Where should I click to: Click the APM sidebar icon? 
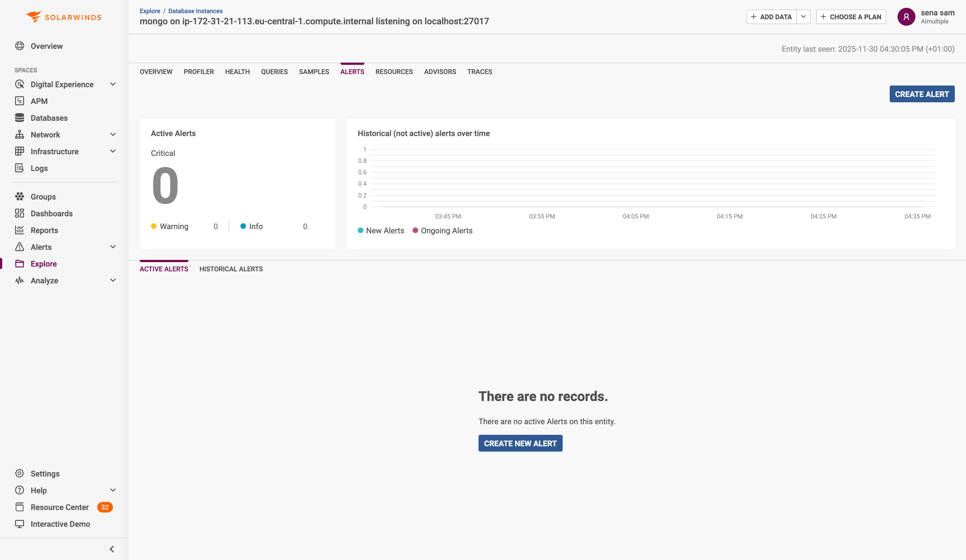pos(20,101)
